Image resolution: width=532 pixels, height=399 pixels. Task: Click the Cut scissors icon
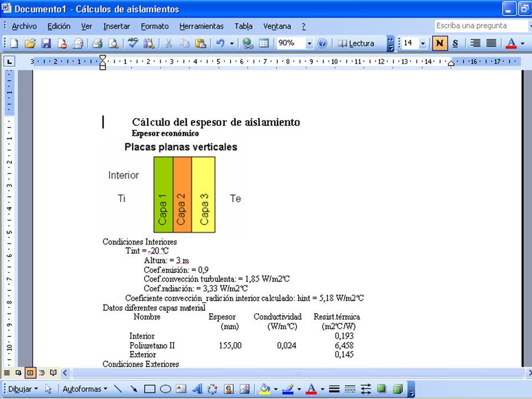click(x=168, y=43)
